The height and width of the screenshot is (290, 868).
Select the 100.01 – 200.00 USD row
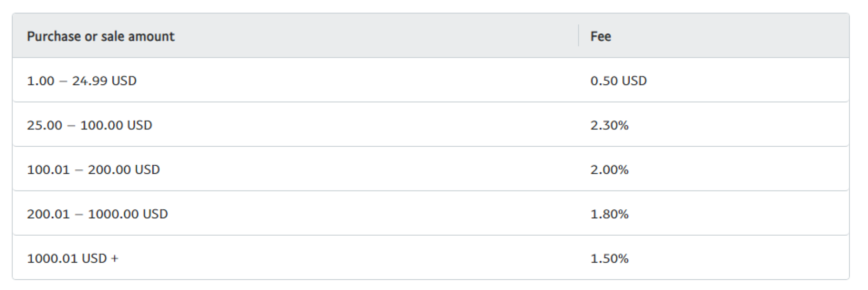[431, 169]
